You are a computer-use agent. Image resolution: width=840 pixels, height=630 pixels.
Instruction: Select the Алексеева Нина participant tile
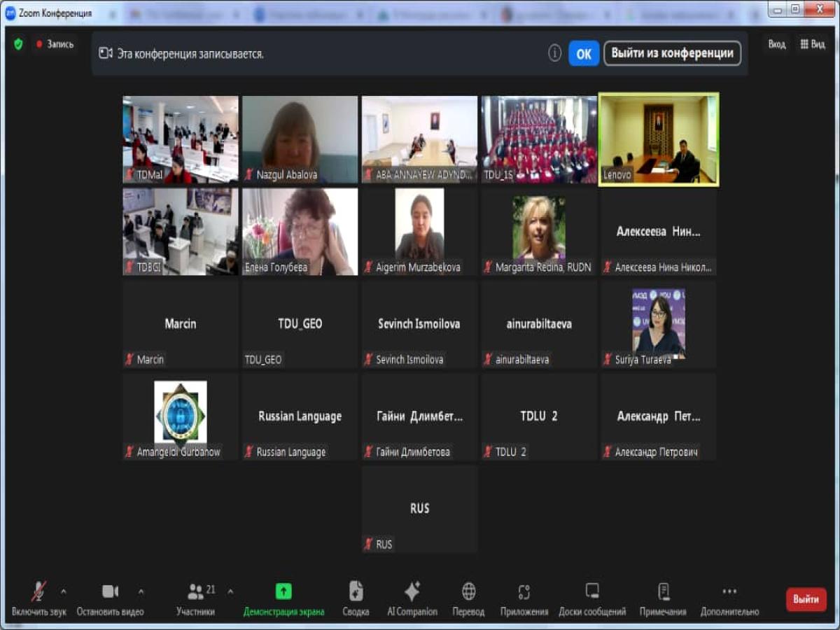[659, 232]
